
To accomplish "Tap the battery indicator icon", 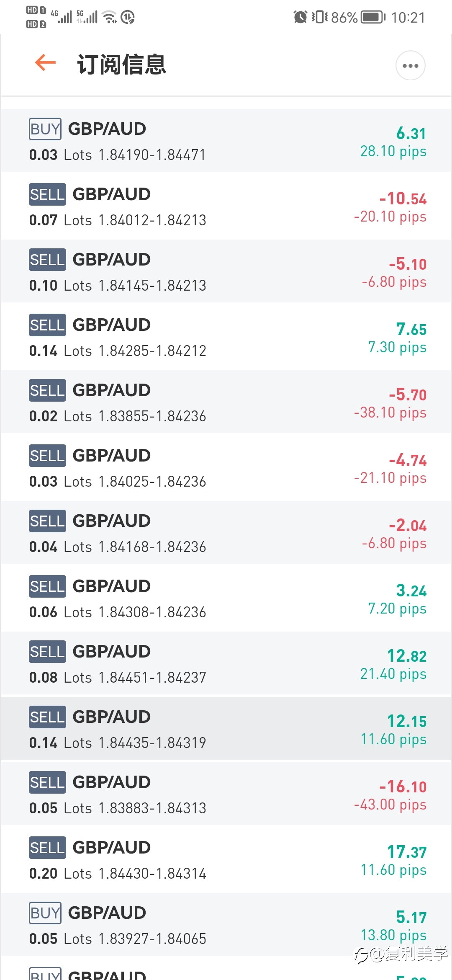I will [x=373, y=17].
